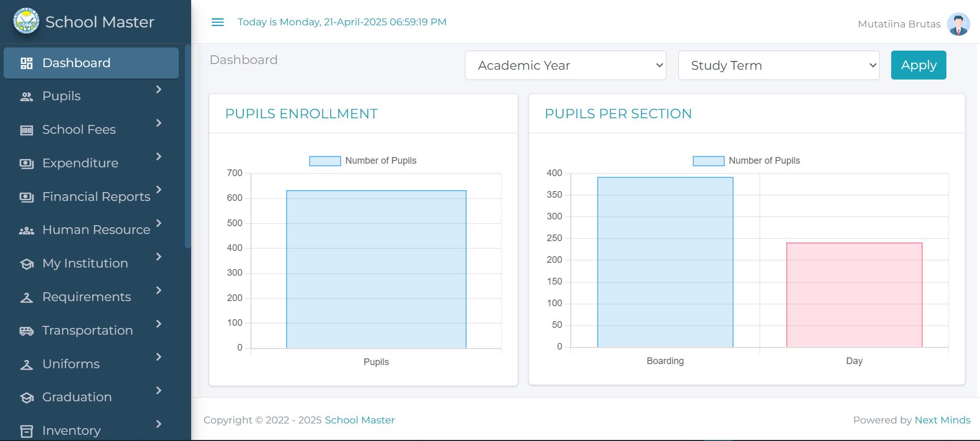Open the Academic Year dropdown
980x441 pixels.
coord(565,66)
